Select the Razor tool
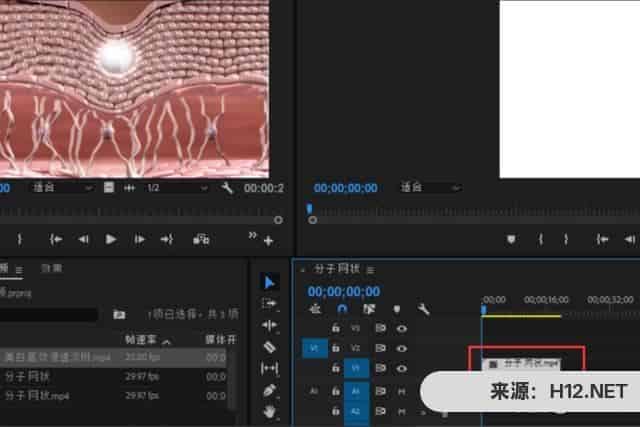Screen dimensions: 640x427 coord(269,347)
